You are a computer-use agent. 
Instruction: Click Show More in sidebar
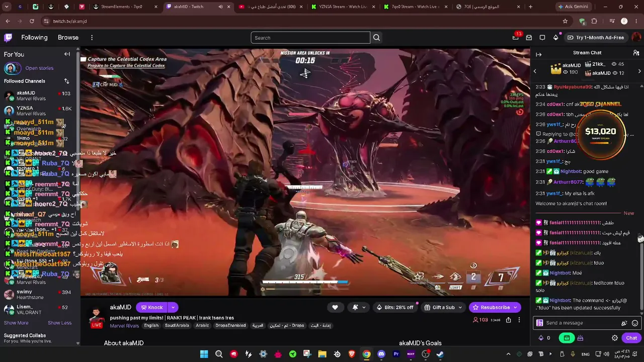16,323
